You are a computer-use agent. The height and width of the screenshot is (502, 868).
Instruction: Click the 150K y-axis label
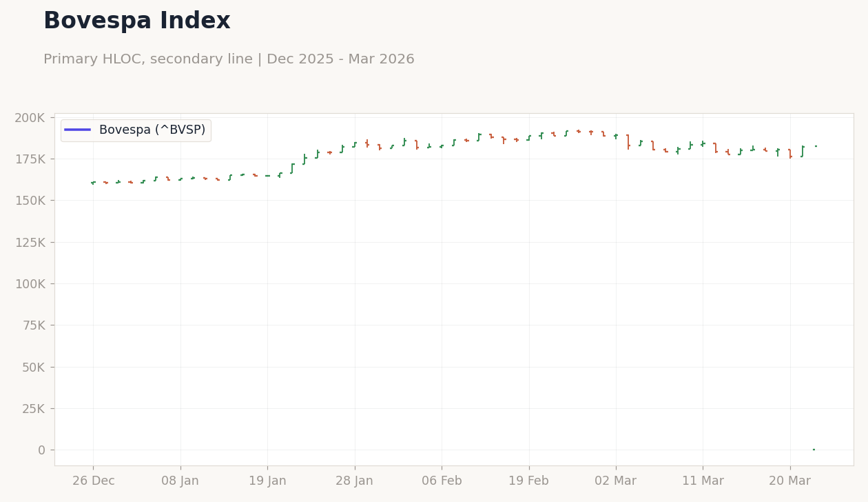30,201
